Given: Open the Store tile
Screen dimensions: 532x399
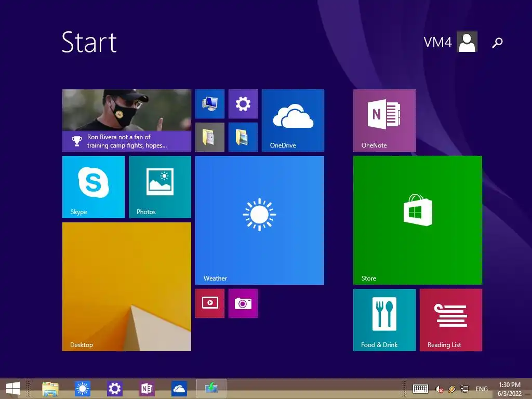Looking at the screenshot, I should [x=417, y=220].
